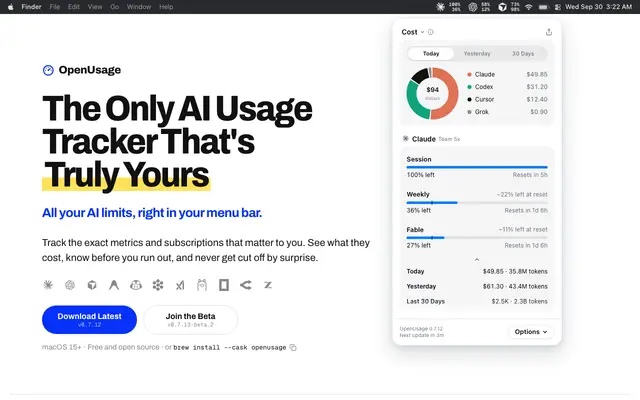Click the OpenUsage gauge logo icon

pos(48,70)
